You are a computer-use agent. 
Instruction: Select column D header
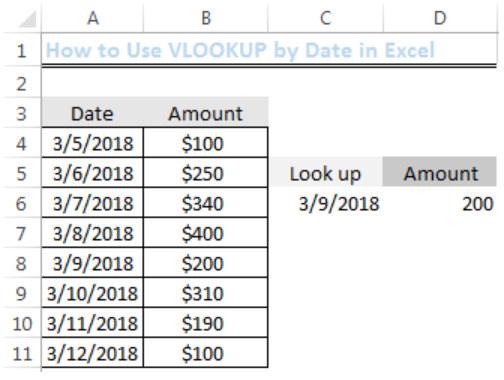440,18
